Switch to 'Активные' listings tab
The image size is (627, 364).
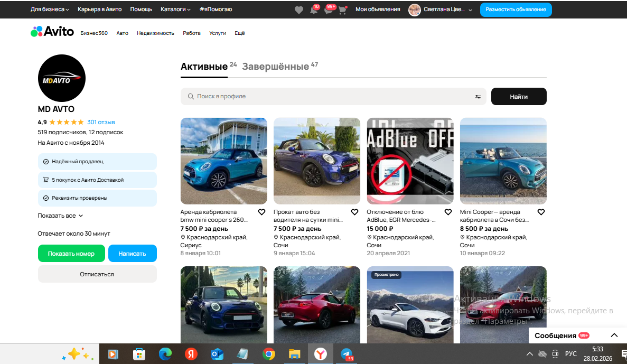(204, 67)
